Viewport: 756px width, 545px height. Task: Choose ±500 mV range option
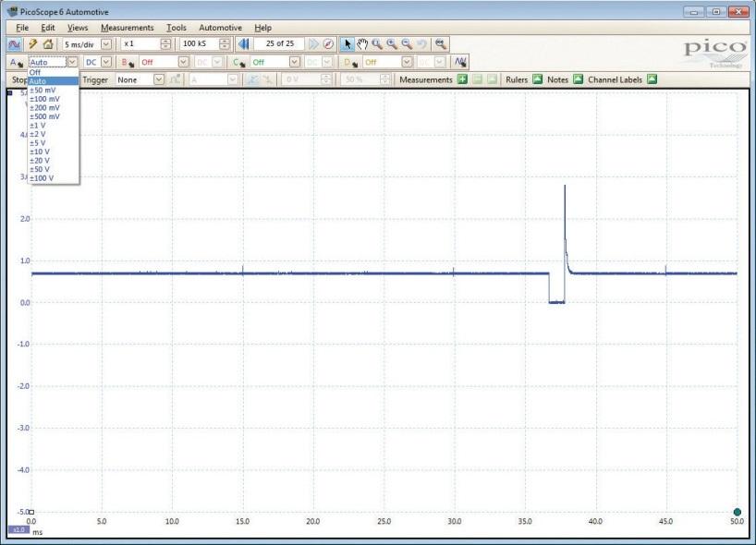53,116
